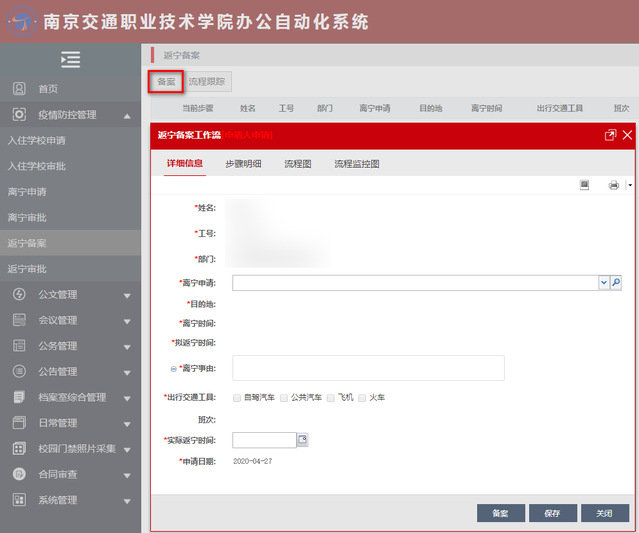Check the 自驾汽车 transport option
This screenshot has height=533, width=639.
236,398
